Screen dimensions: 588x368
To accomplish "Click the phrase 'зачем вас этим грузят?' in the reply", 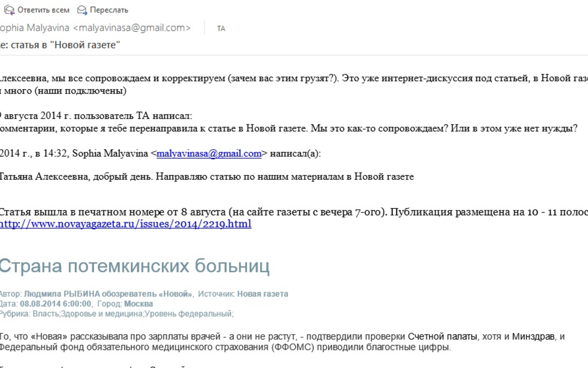I will pyautogui.click(x=282, y=79).
